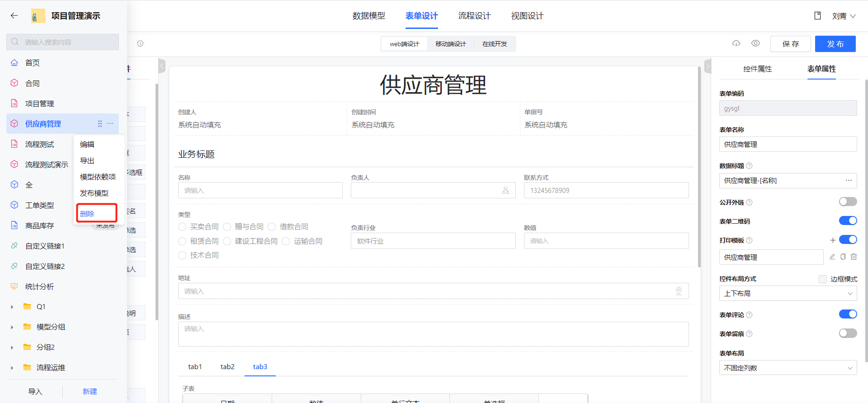The height and width of the screenshot is (403, 868).
Task: Expand the 分组2 folder
Action: [12, 347]
